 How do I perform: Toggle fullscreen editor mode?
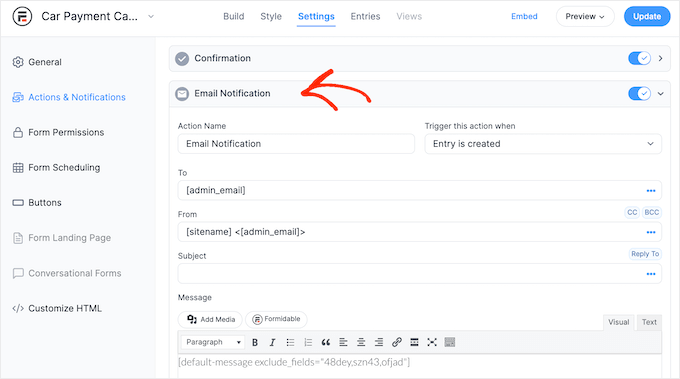tap(432, 343)
